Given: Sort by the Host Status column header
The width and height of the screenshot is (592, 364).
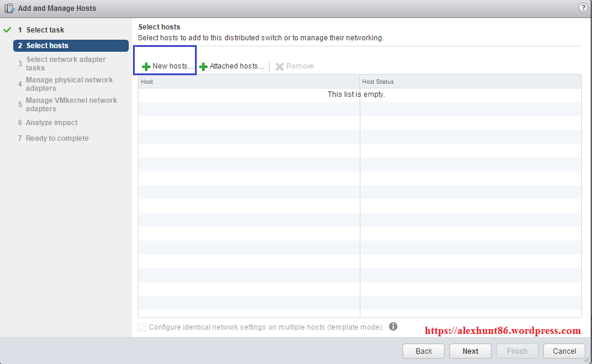Looking at the screenshot, I should pyautogui.click(x=470, y=82).
